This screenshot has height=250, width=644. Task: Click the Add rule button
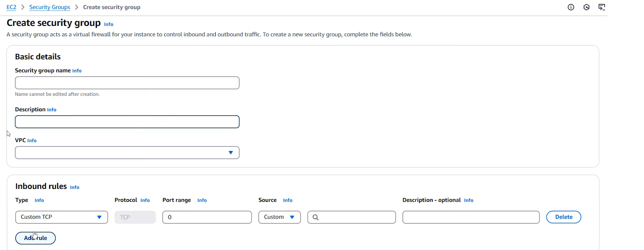(35, 238)
